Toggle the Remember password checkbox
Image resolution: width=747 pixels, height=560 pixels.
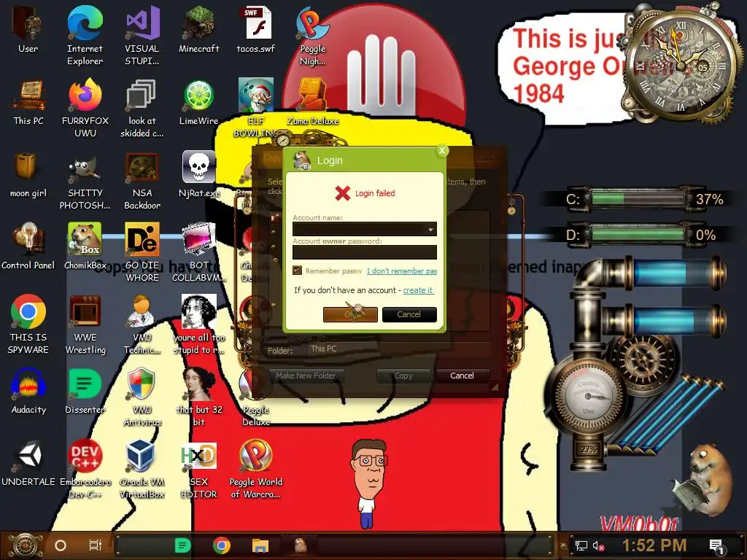coord(298,271)
